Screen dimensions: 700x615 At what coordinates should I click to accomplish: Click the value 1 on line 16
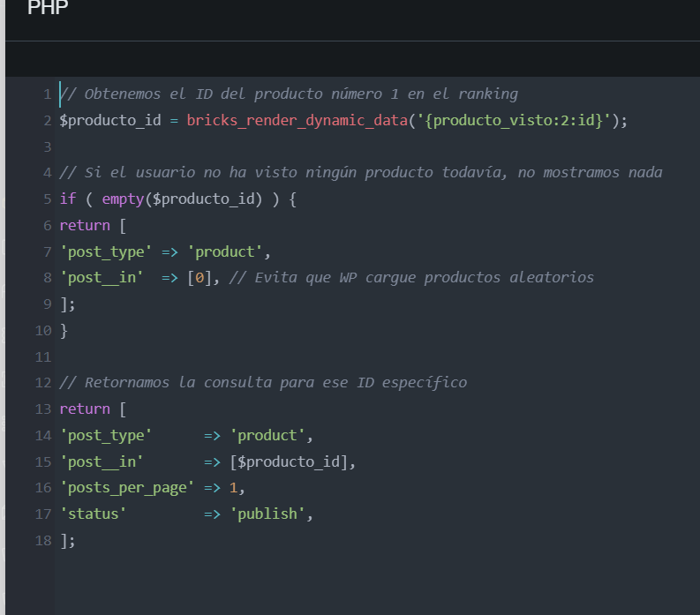click(233, 488)
